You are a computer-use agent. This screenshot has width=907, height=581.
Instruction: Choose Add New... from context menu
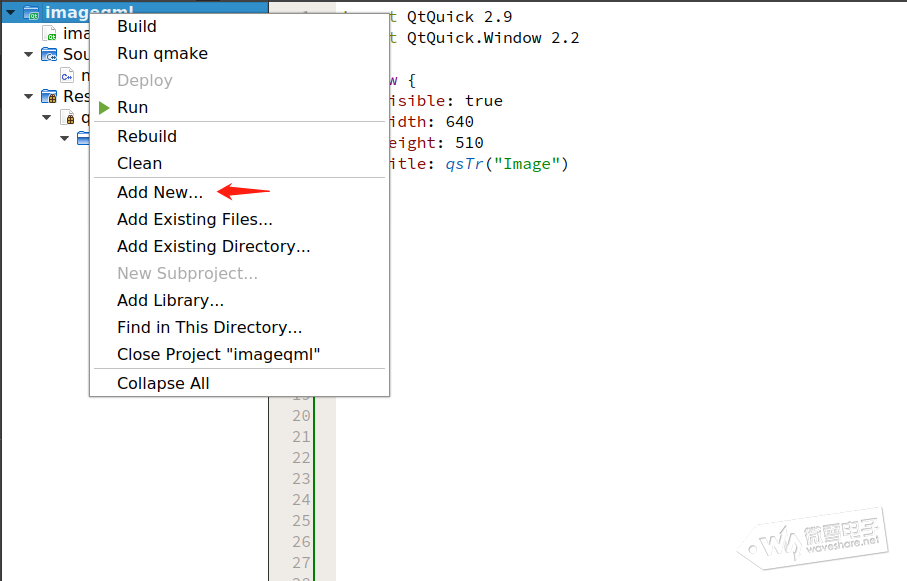pos(160,192)
